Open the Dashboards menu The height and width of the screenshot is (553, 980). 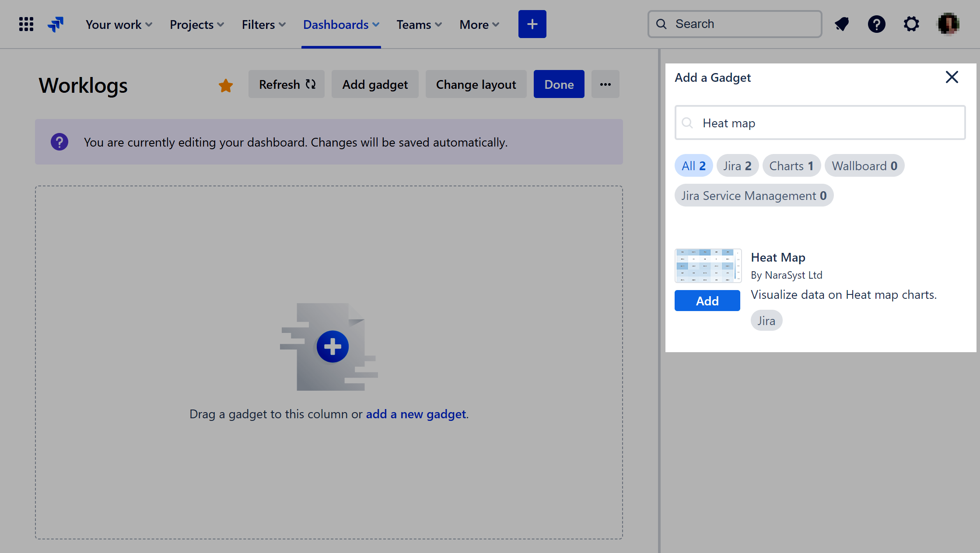click(341, 24)
